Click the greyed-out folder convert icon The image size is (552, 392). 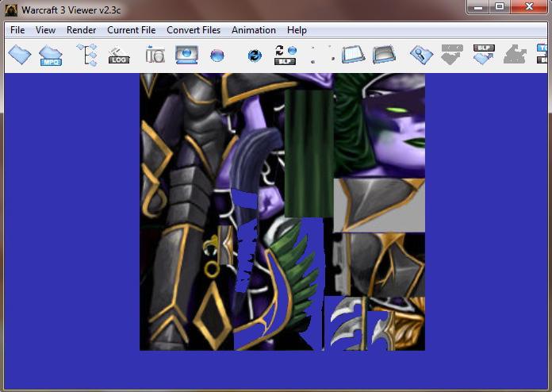[452, 55]
